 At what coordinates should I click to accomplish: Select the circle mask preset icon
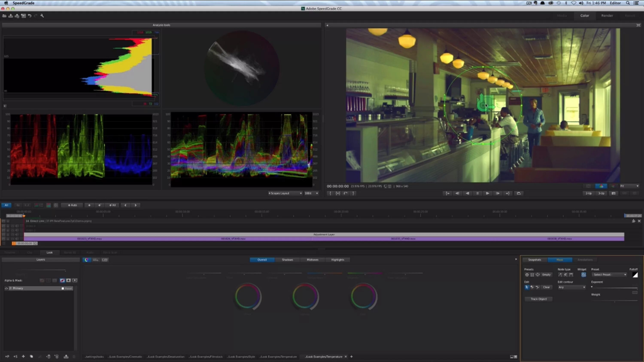(527, 274)
